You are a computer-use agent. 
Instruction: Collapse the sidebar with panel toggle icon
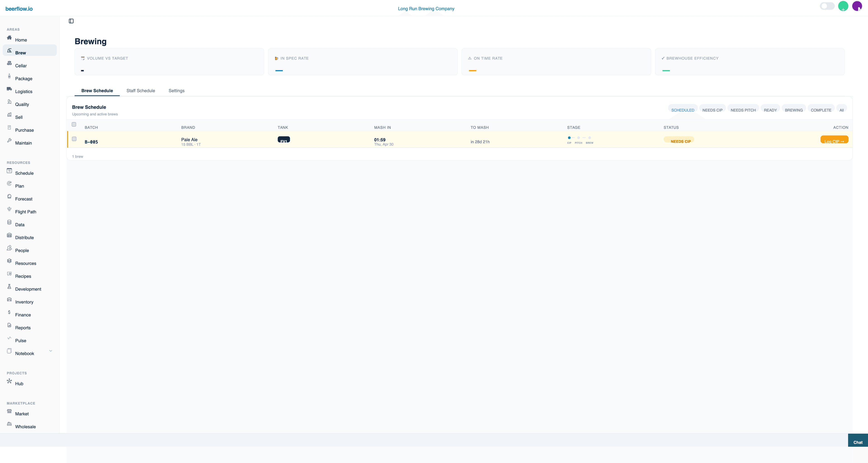pyautogui.click(x=71, y=21)
